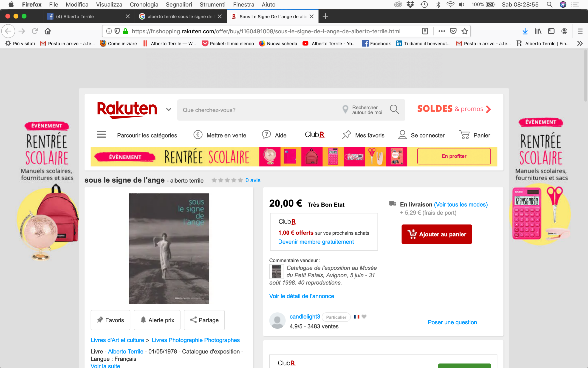This screenshot has height=368, width=588.
Task: Open seller candlelight3 profile
Action: pyautogui.click(x=305, y=316)
